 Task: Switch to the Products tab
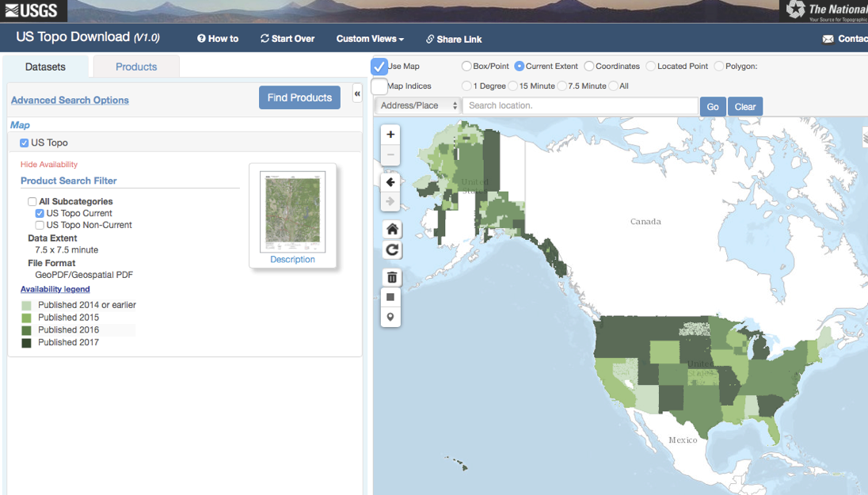click(x=136, y=67)
